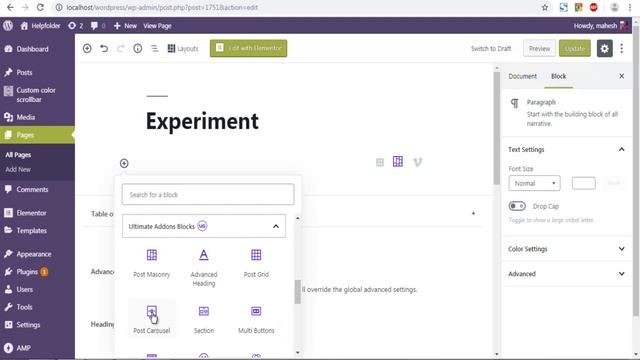Image resolution: width=640 pixels, height=360 pixels.
Task: Click the Vimeo block shortcut icon
Action: coord(417,162)
